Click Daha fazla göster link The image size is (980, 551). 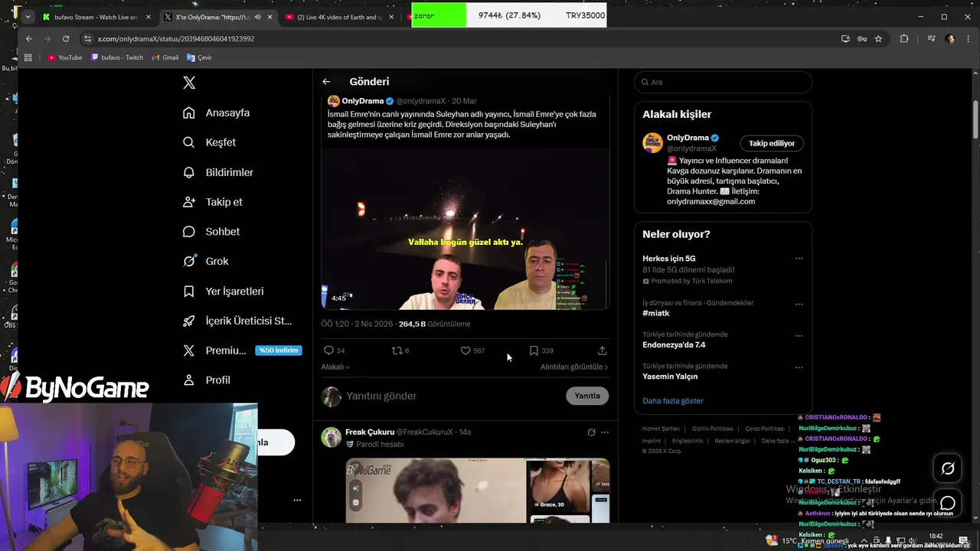pos(673,401)
